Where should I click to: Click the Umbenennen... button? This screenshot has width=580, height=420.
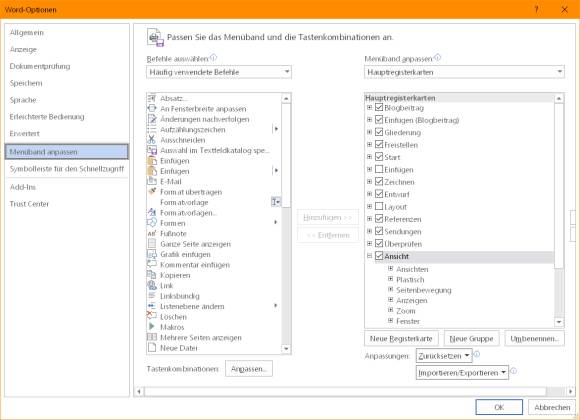point(535,339)
